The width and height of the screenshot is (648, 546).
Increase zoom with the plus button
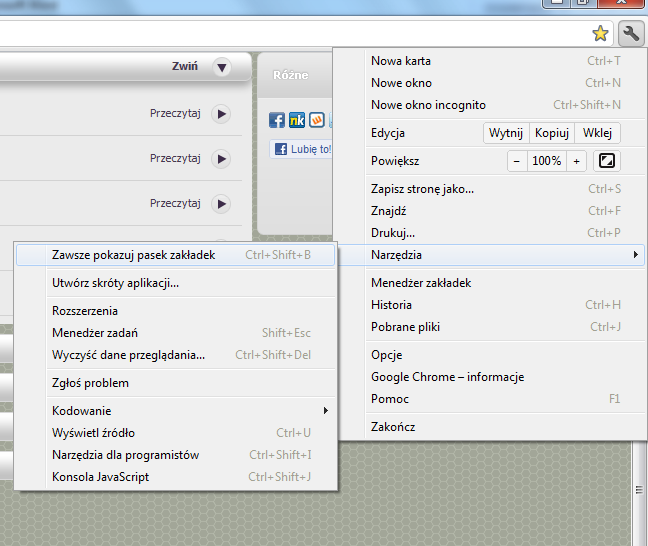[577, 161]
